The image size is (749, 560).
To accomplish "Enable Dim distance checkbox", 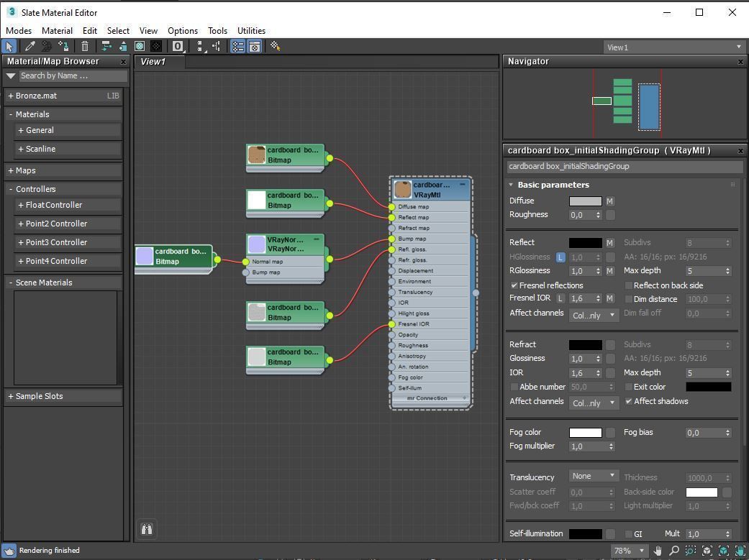I will tap(629, 299).
